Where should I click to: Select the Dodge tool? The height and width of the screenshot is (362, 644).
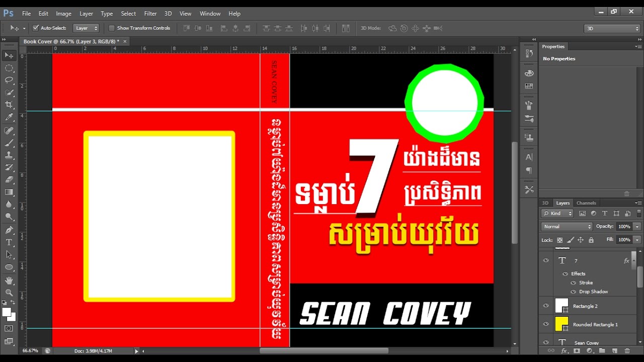tap(9, 217)
